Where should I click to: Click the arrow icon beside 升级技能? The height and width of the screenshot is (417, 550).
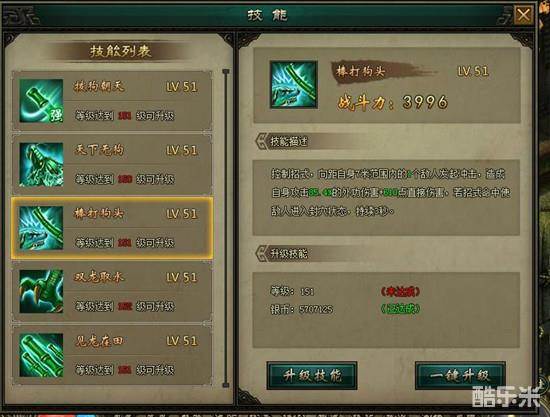coord(262,254)
